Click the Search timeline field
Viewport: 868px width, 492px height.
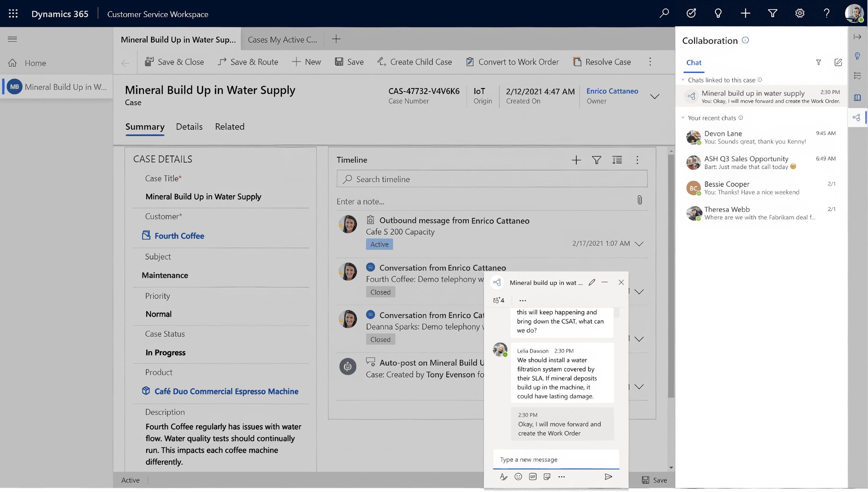tap(492, 179)
